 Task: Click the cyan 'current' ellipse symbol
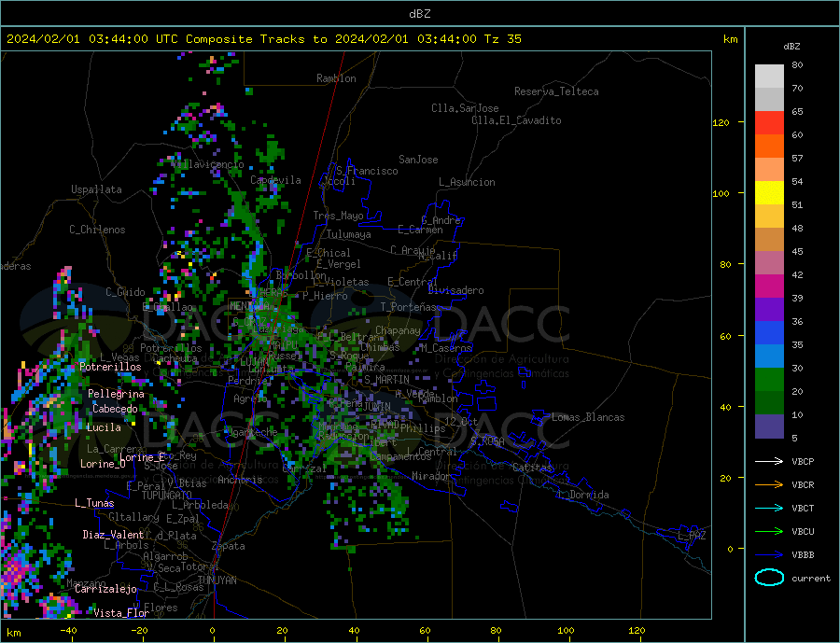(769, 578)
